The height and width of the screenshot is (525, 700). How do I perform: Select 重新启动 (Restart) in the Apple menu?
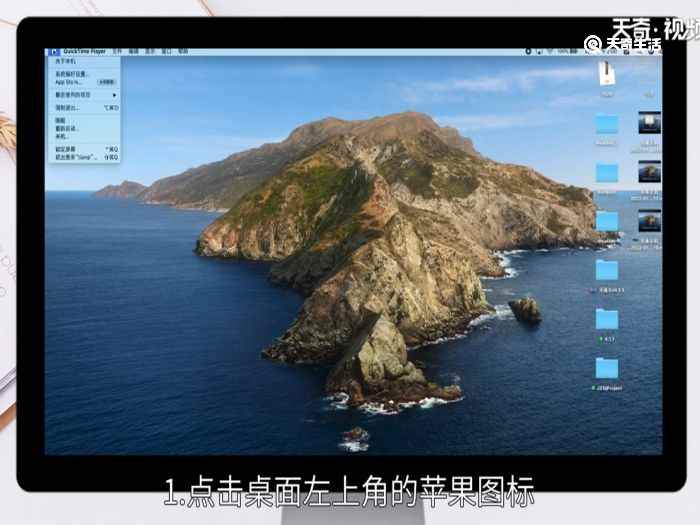(66, 128)
